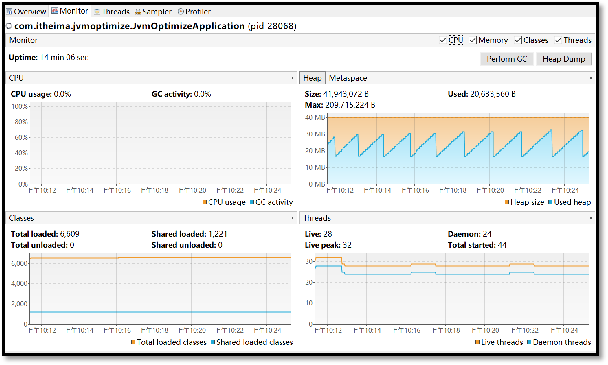Collapse the CPU panel arrow
608x365 pixels.
[292, 78]
